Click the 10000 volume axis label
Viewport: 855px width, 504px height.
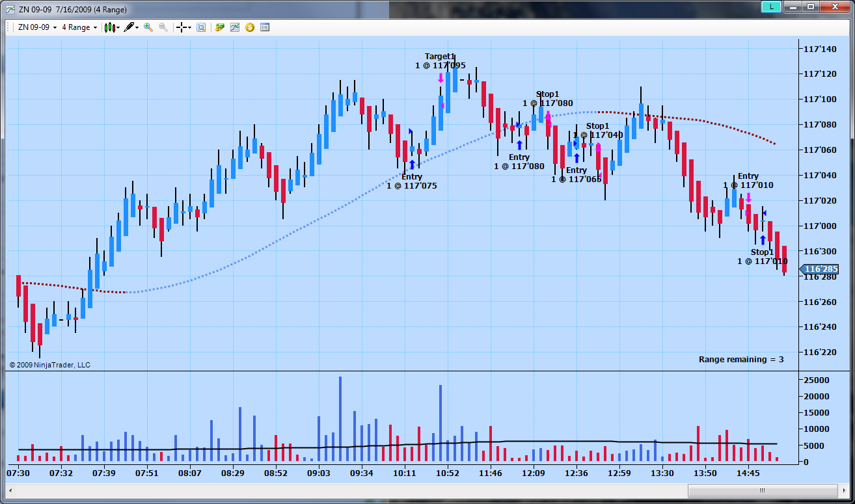click(817, 429)
